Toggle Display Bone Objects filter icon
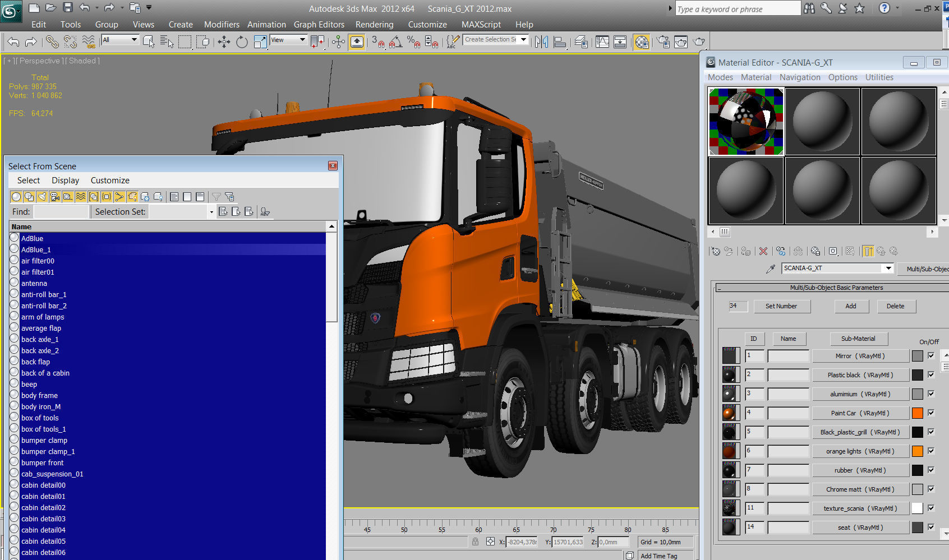The width and height of the screenshot is (949, 560). [x=119, y=197]
